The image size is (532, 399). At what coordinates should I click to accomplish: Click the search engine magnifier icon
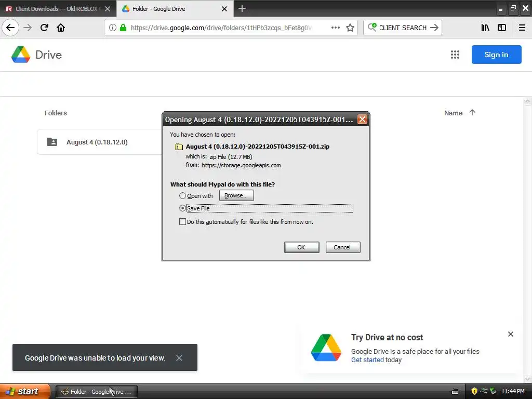(372, 27)
